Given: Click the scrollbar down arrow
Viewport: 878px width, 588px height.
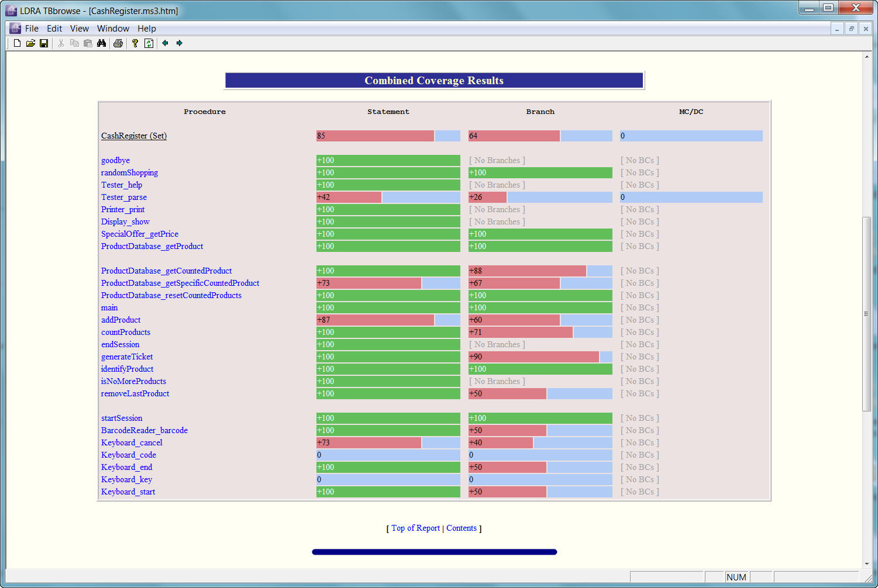Looking at the screenshot, I should [x=866, y=564].
